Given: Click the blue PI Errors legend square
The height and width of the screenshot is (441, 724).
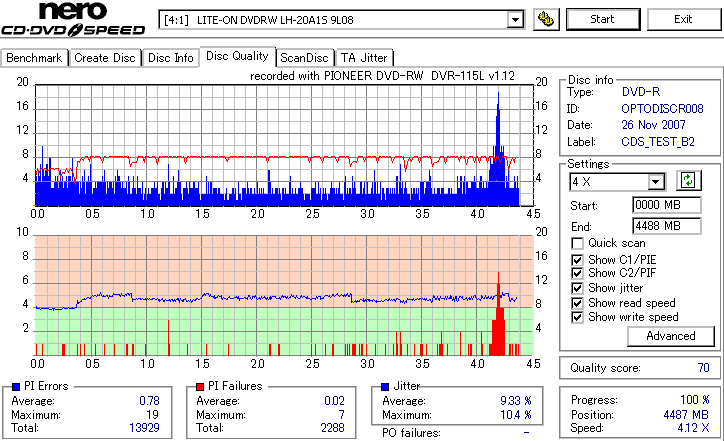Looking at the screenshot, I should pyautogui.click(x=16, y=387).
